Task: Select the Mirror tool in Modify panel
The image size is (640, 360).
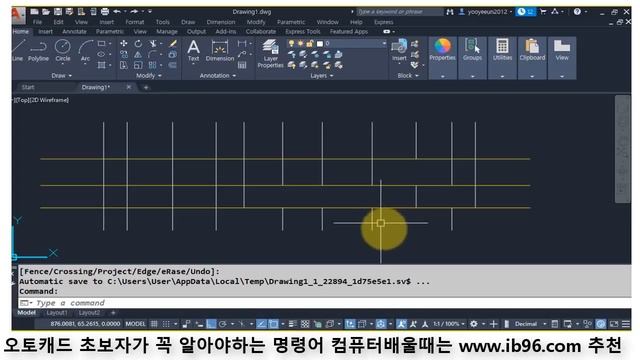Action: click(x=138, y=54)
